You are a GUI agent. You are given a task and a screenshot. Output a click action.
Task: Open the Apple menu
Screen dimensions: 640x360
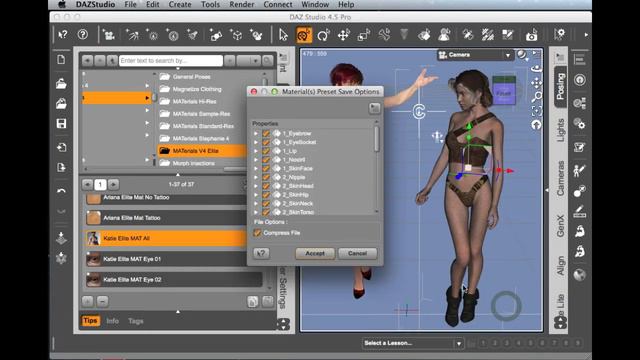62,4
